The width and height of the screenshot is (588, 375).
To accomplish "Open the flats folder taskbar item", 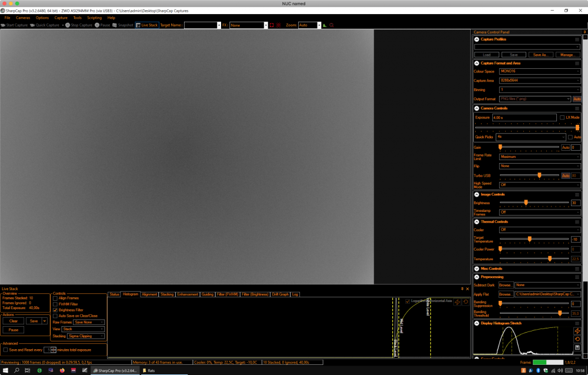I will 149,370.
